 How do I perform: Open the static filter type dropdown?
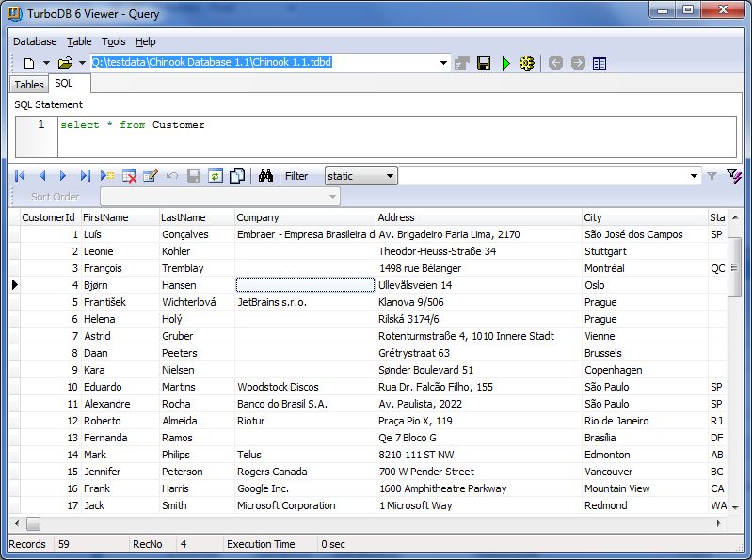[x=391, y=176]
